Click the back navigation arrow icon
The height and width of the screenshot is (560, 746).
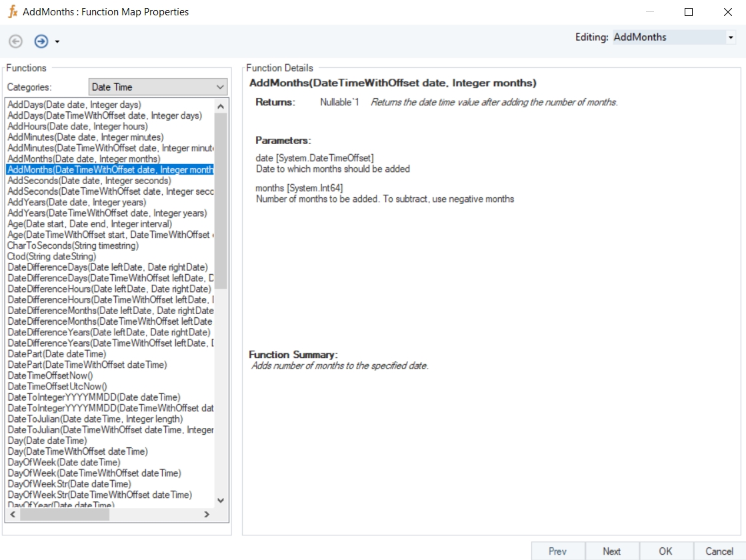coord(15,41)
